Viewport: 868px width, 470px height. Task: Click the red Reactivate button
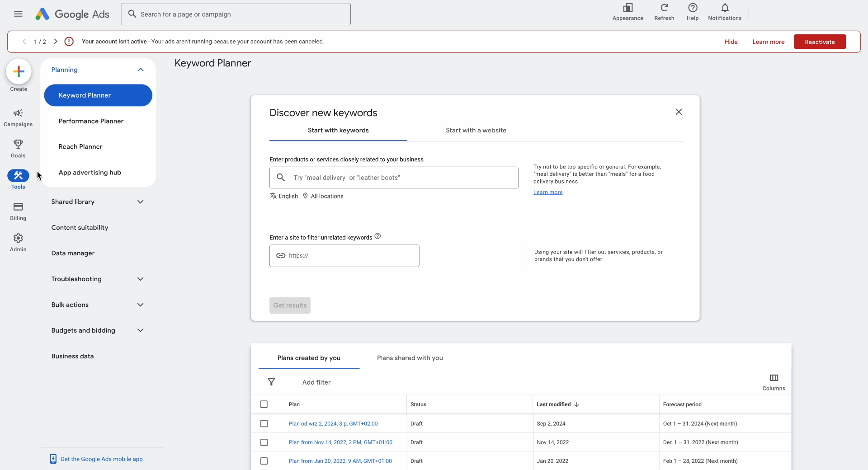(x=819, y=42)
